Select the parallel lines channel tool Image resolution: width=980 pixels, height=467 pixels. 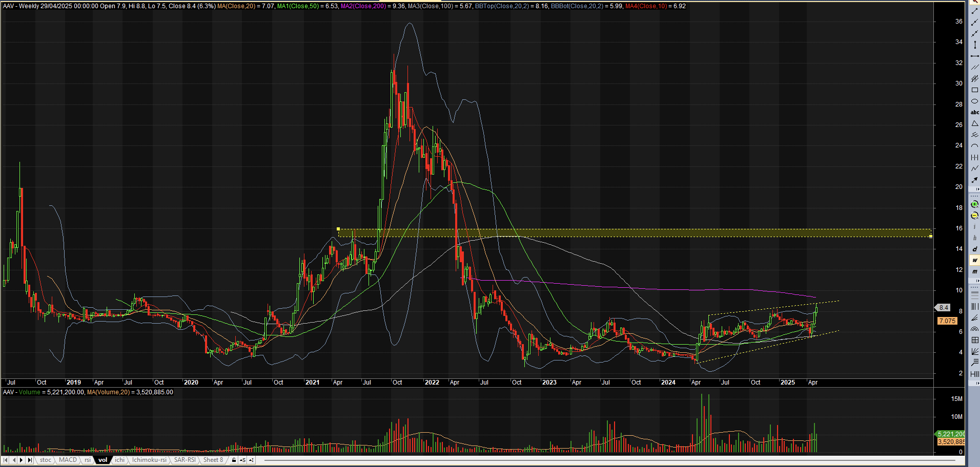pyautogui.click(x=974, y=68)
